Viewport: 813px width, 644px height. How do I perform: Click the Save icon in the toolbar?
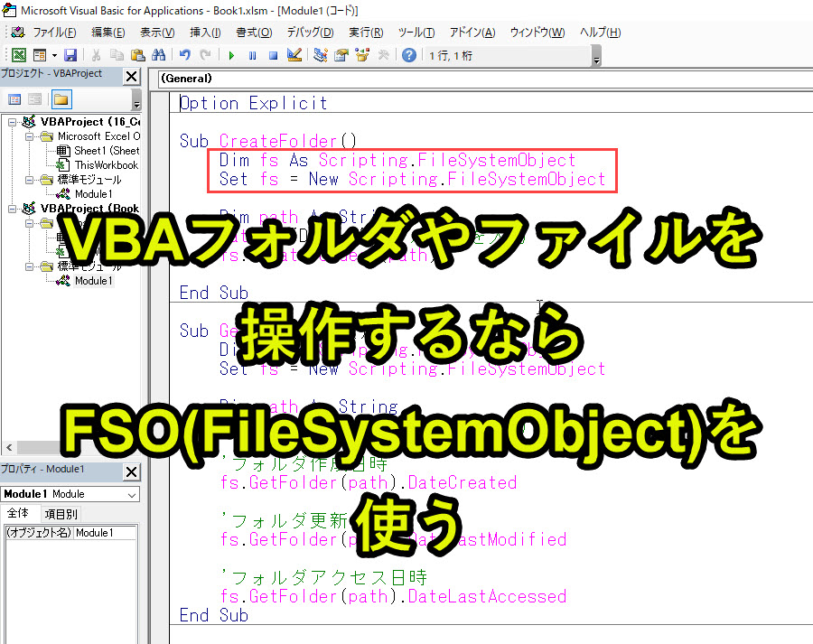tap(70, 55)
